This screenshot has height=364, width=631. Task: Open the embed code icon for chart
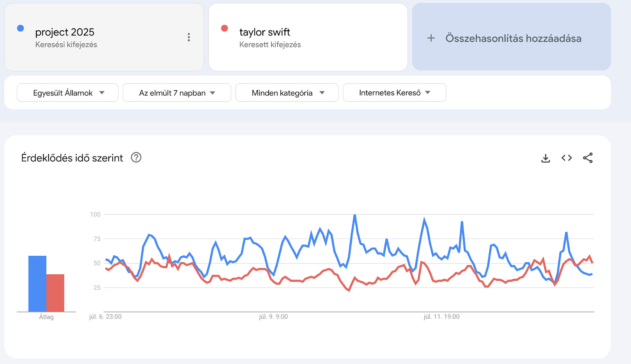[x=567, y=158]
